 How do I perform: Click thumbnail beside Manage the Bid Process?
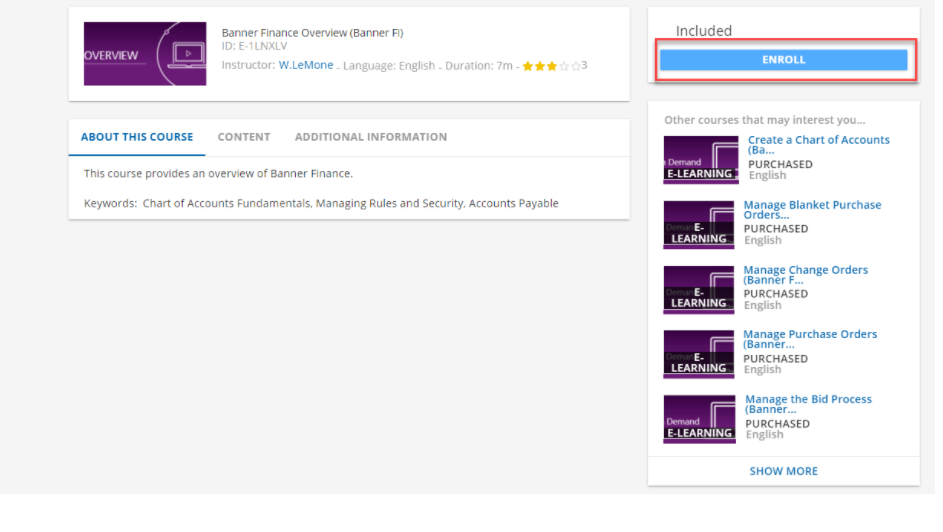(699, 419)
